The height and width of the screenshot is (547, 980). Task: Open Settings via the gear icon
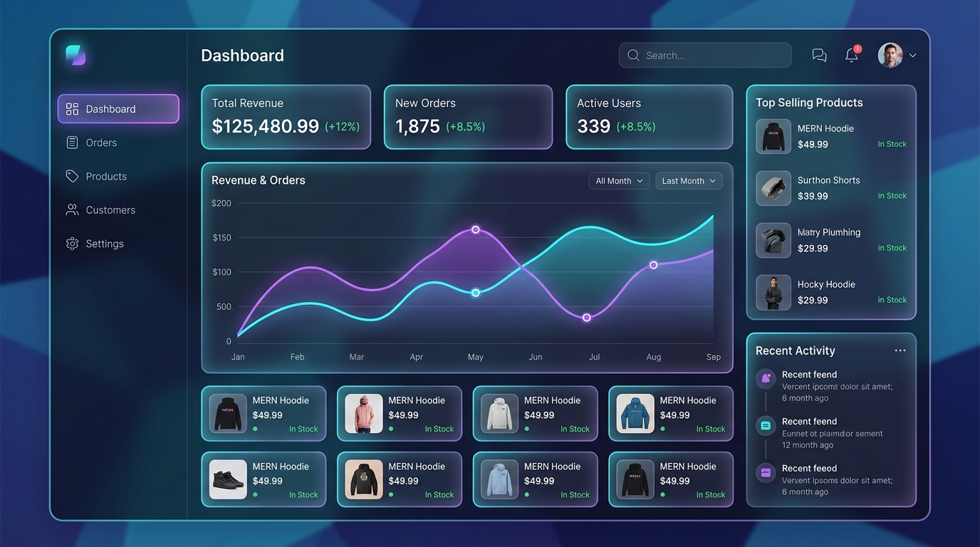(72, 244)
